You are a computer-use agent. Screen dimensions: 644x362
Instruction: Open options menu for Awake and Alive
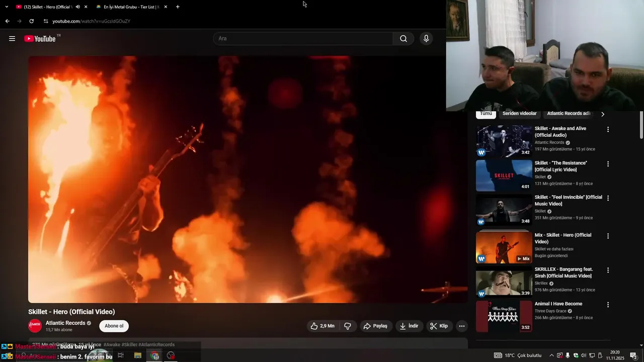coord(608,129)
